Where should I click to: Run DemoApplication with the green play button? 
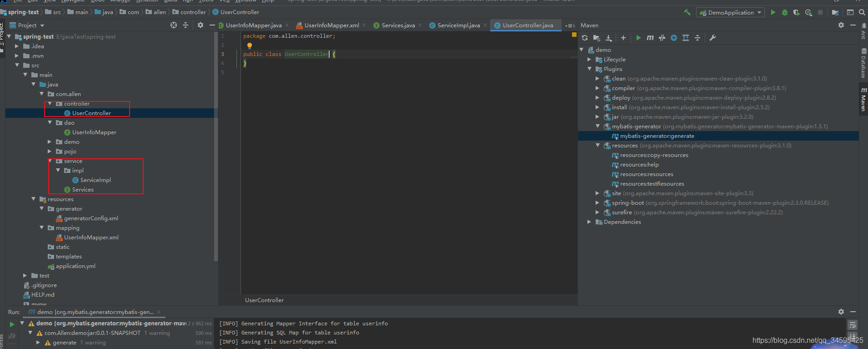(x=773, y=12)
